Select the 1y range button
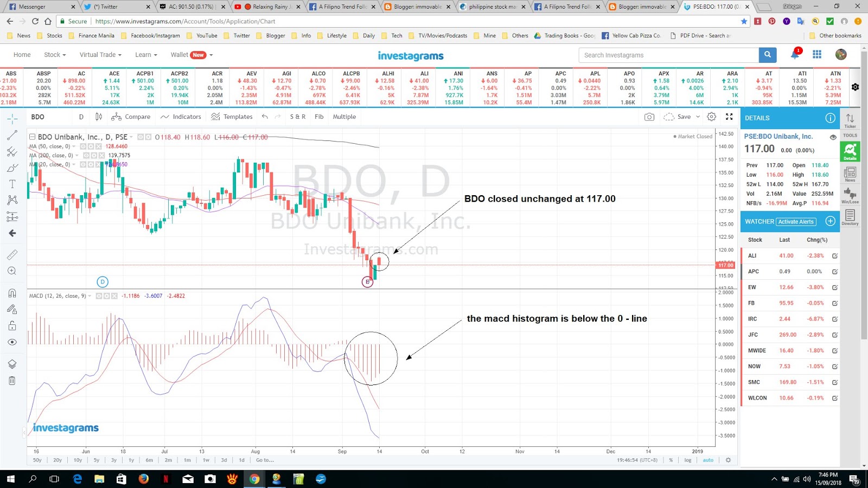The image size is (868, 488). [131, 460]
